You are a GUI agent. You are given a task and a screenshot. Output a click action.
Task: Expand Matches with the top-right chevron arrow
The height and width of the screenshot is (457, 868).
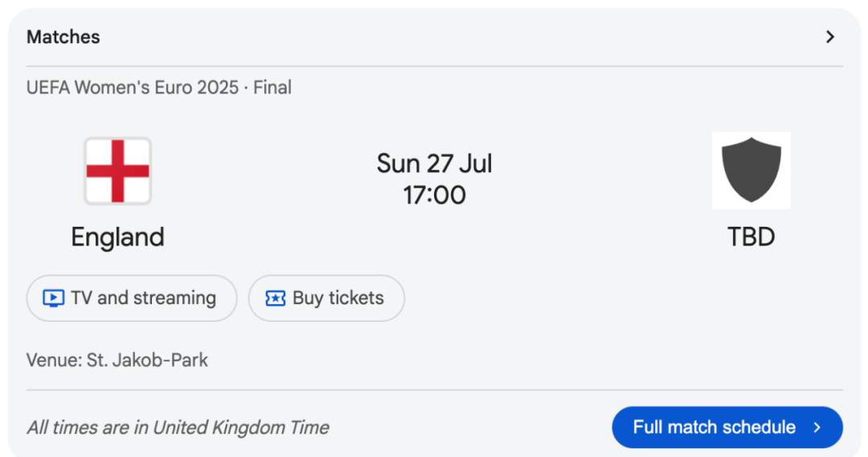coord(829,37)
